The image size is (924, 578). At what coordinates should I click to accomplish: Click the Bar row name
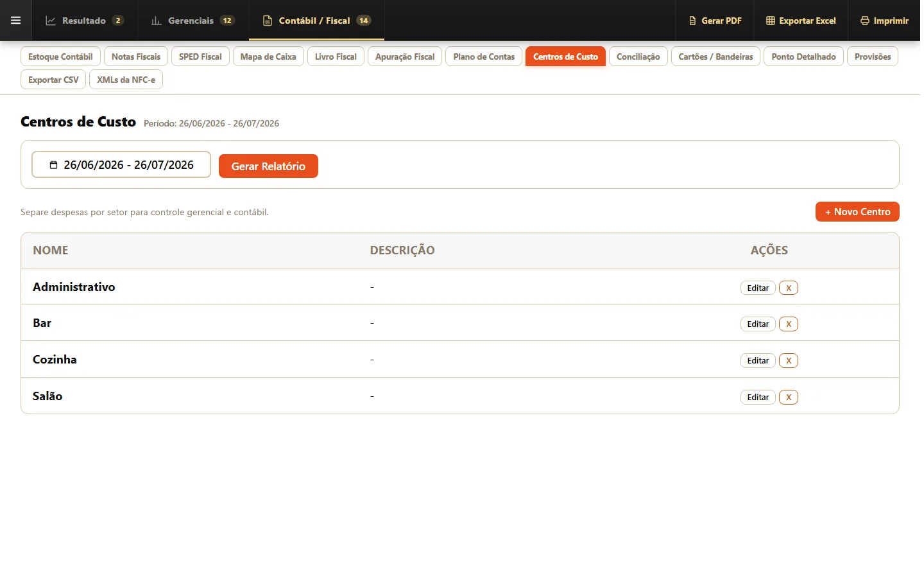click(x=42, y=323)
